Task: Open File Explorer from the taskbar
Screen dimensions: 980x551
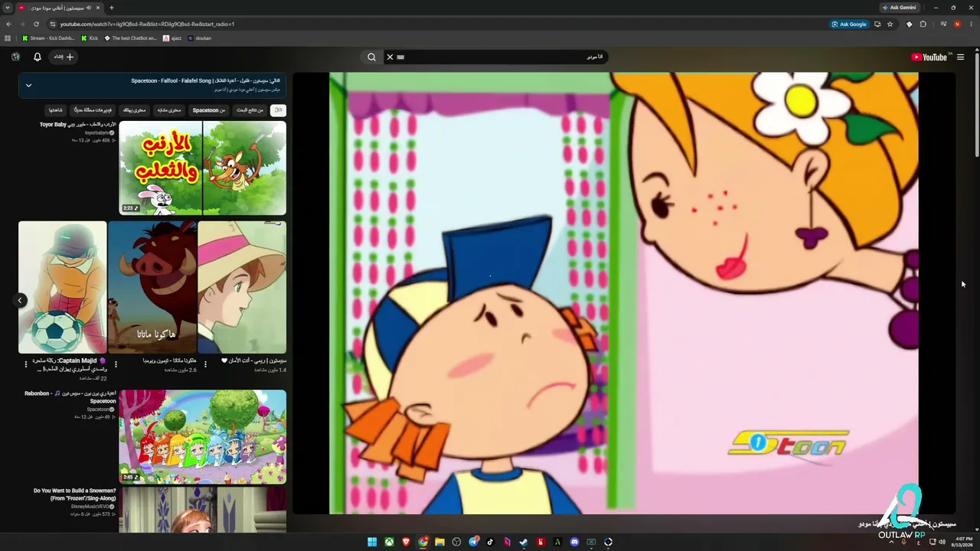Action: point(439,542)
